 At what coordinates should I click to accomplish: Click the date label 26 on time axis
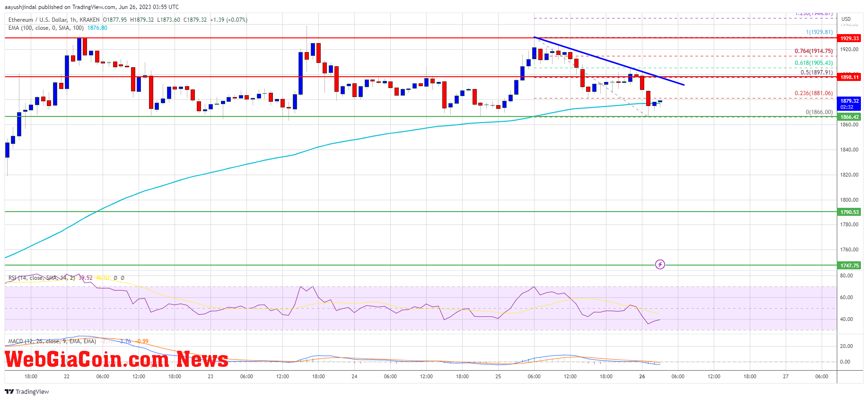coord(642,376)
